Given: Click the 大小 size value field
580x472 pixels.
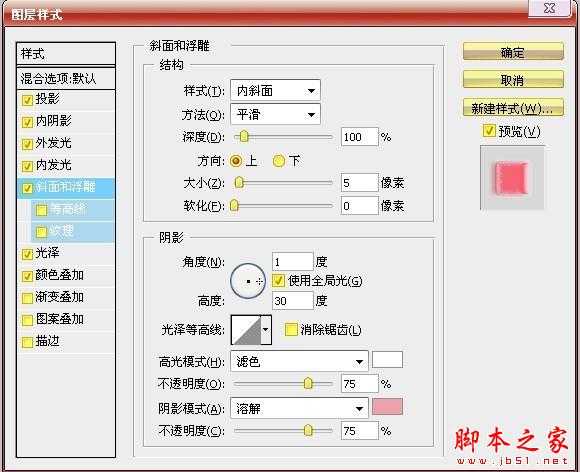Looking at the screenshot, I should pyautogui.click(x=360, y=183).
